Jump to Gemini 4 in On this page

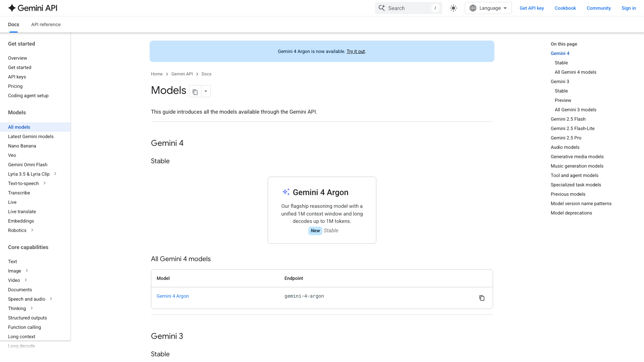(x=560, y=53)
